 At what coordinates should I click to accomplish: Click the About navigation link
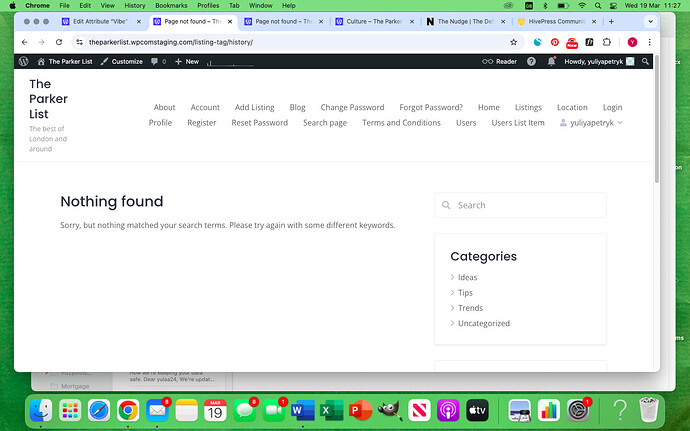(165, 107)
